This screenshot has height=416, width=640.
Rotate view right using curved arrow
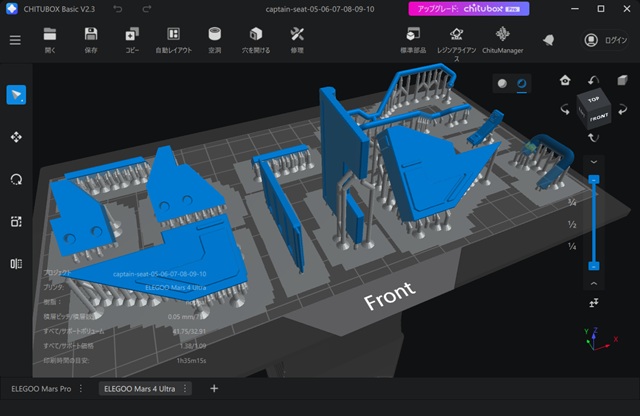622,109
